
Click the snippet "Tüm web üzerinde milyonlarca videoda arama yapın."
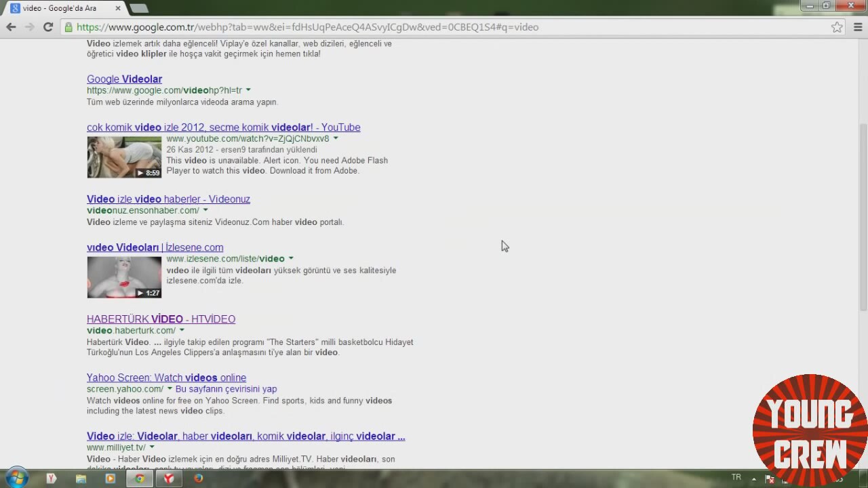(x=182, y=102)
